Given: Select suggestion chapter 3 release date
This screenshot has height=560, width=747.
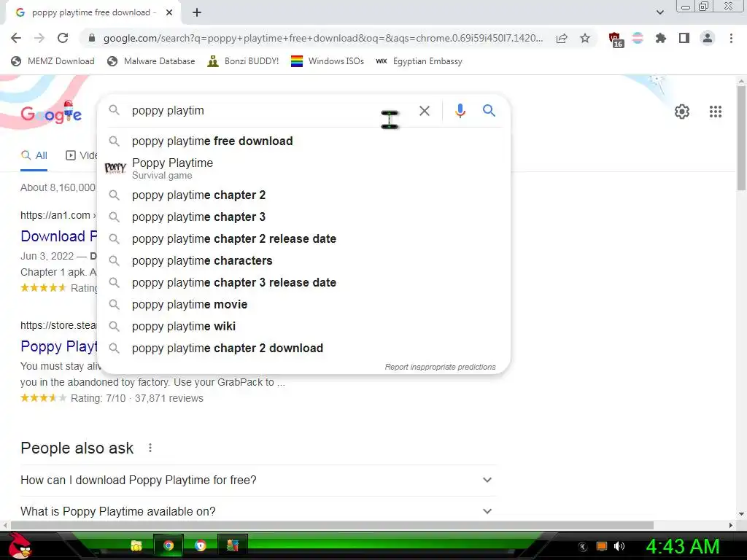Looking at the screenshot, I should click(304, 282).
